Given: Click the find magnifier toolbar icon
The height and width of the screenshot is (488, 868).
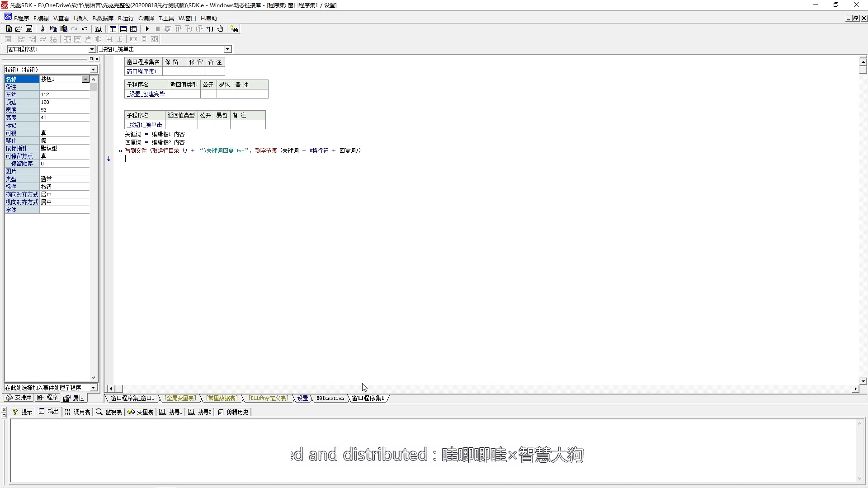Looking at the screenshot, I should coord(98,29).
